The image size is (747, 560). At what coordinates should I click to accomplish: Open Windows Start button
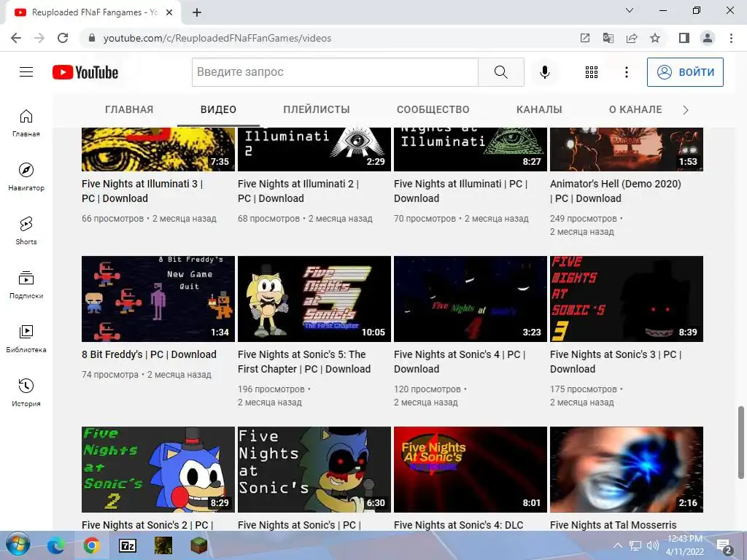point(18,545)
